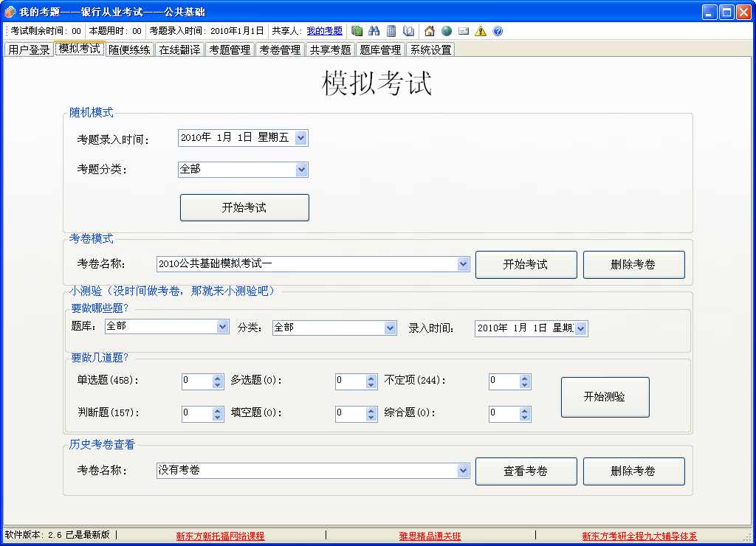Open the 雅思精品通关班 link
The height and width of the screenshot is (546, 756).
[430, 536]
